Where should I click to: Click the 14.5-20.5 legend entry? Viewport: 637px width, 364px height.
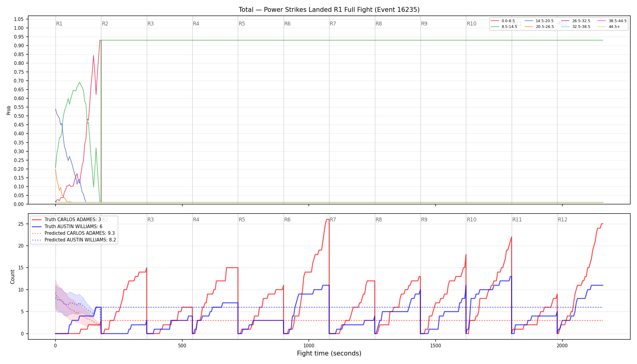click(x=539, y=21)
